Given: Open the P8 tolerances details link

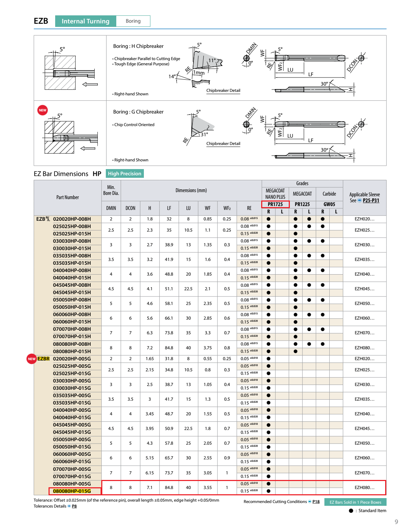Looking at the screenshot, I should click(74, 506).
